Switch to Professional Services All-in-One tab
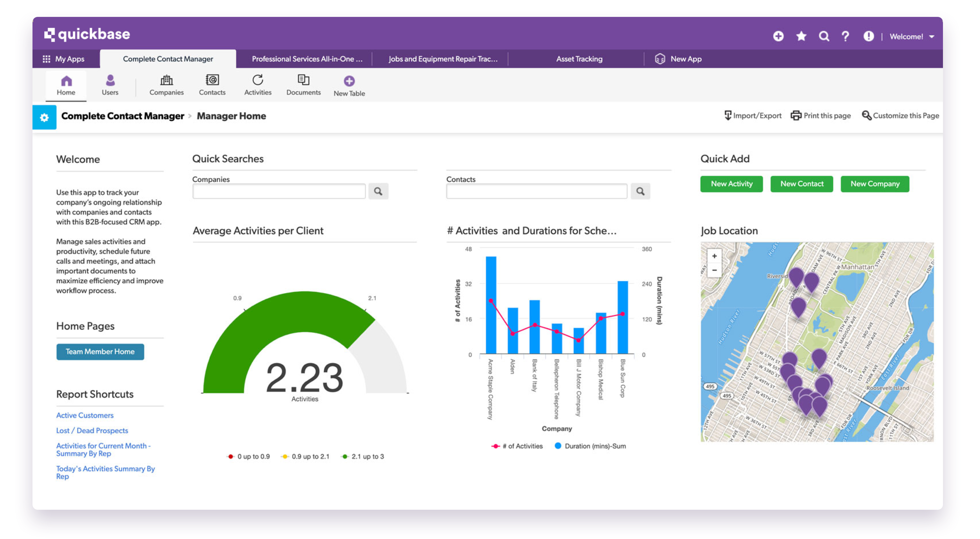Screen dimensions: 980x539 (x=307, y=59)
